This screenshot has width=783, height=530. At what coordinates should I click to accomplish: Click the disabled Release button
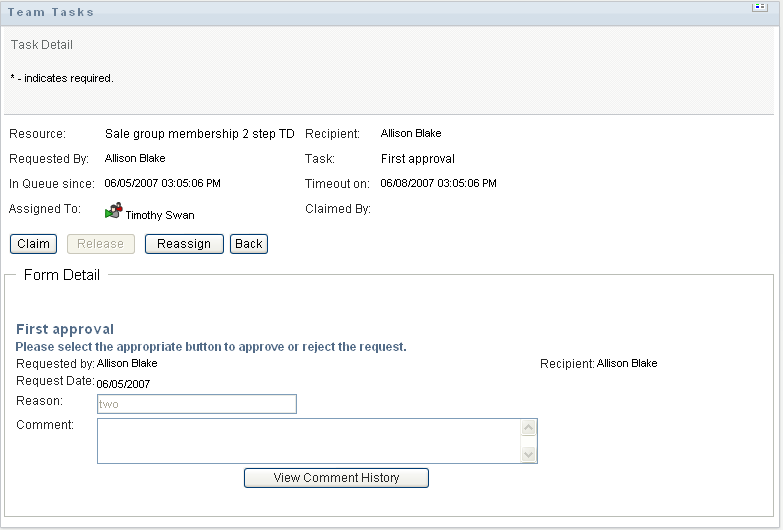pos(101,244)
